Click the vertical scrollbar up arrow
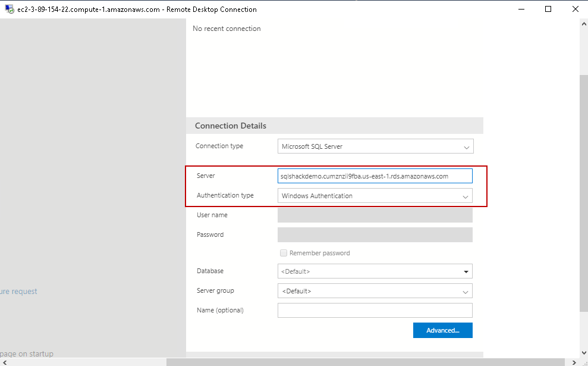Viewport: 588px width, 366px height. click(583, 24)
